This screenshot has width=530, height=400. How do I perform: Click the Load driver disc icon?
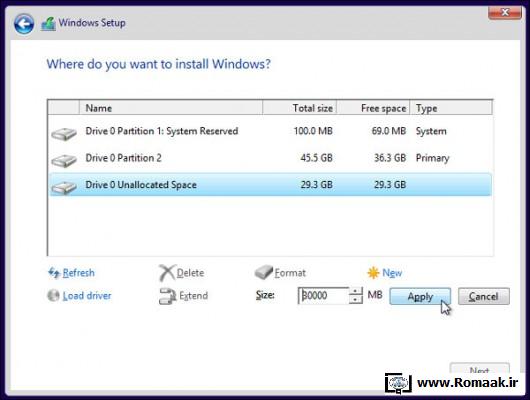click(53, 296)
